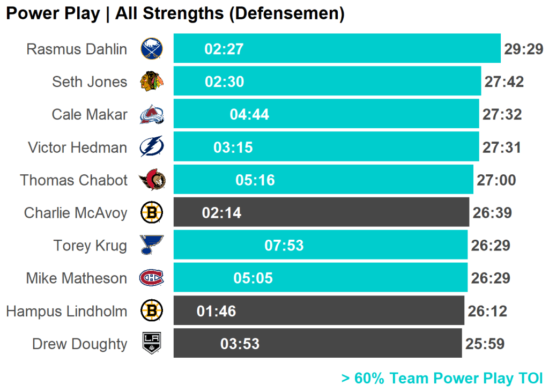Click the Rasmus Dahlin player name
549x392 pixels.
point(77,49)
